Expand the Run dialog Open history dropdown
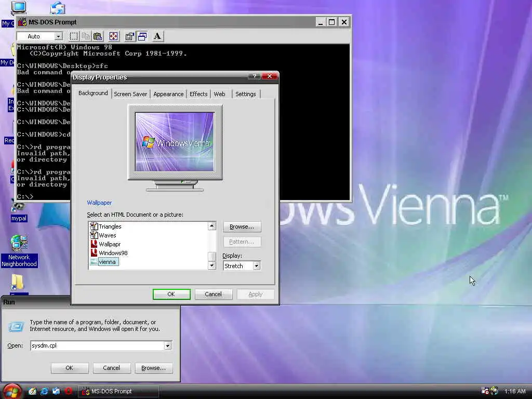The height and width of the screenshot is (399, 532). [168, 345]
